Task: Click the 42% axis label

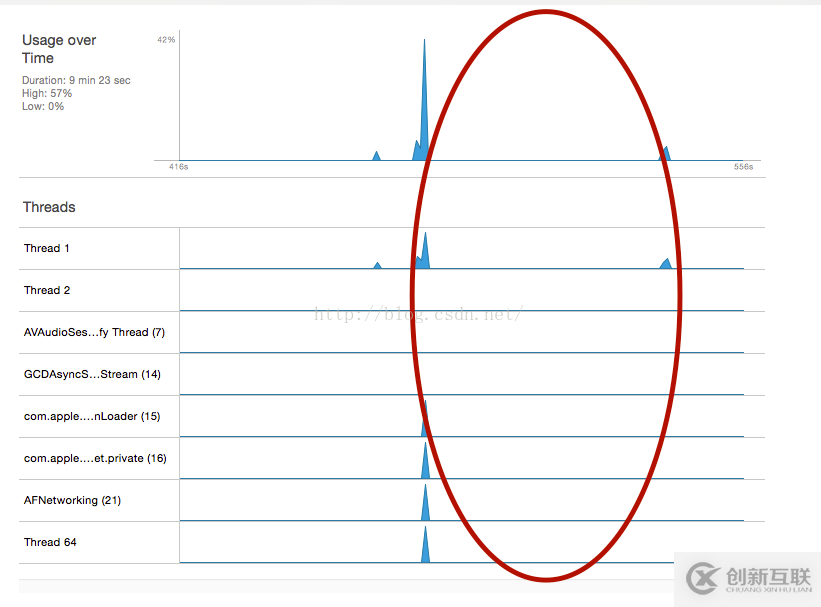Action: 166,40
